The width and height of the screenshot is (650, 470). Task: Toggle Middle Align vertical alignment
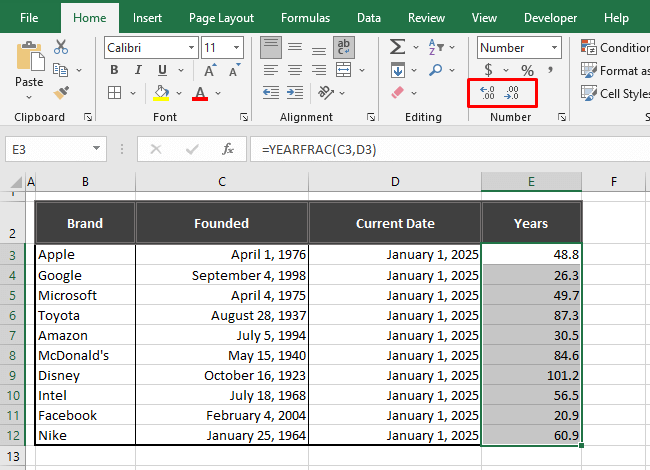(295, 47)
